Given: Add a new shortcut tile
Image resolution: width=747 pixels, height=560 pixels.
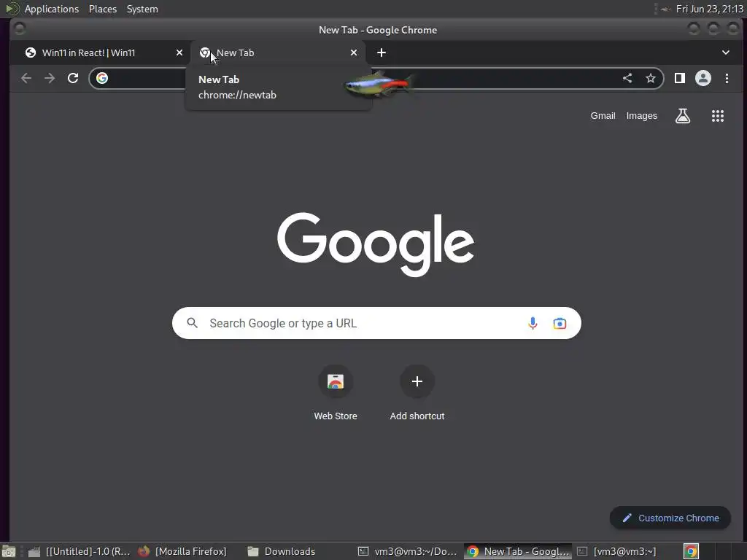Looking at the screenshot, I should tap(417, 393).
